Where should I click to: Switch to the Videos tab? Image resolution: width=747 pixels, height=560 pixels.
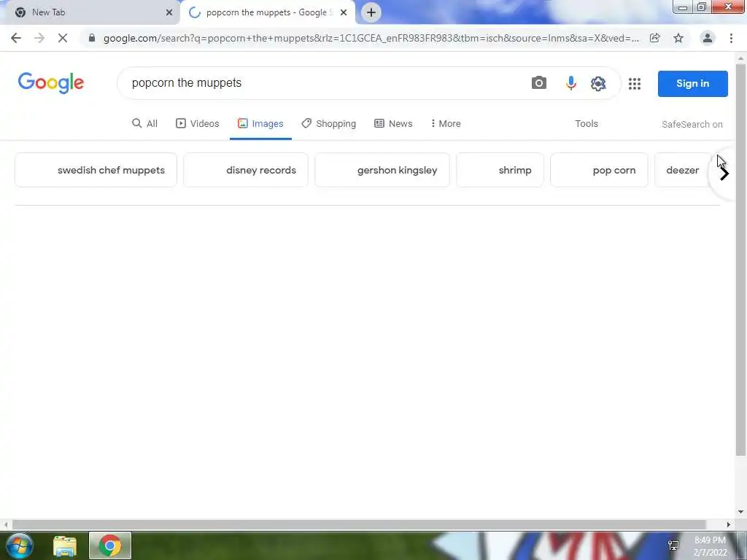pyautogui.click(x=198, y=124)
